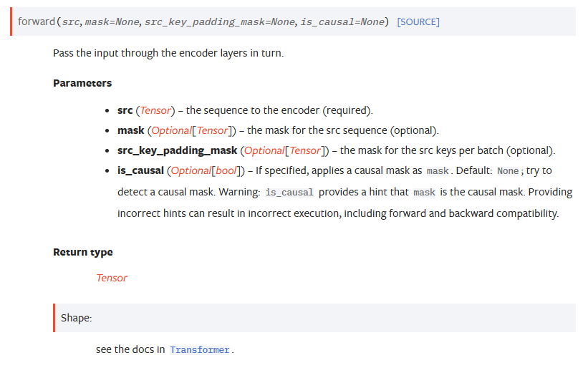Screen dimensions: 588x373
Task: Click the bold is_causal parameter name
Action: pyautogui.click(x=140, y=170)
